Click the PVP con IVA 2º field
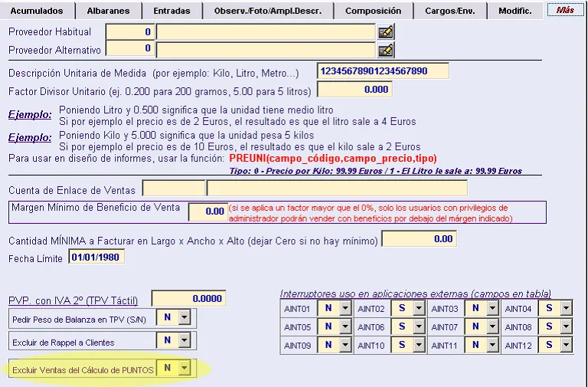Image resolution: width=588 pixels, height=387 pixels. (x=188, y=299)
